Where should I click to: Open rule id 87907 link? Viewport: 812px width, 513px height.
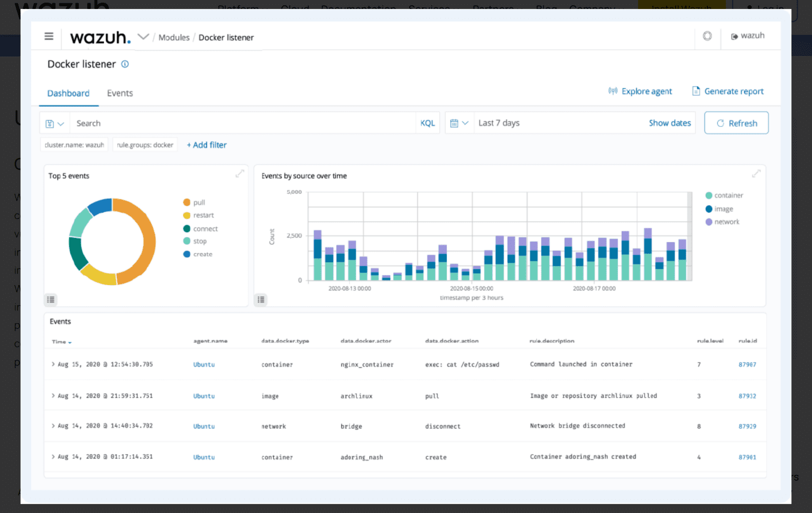(748, 364)
